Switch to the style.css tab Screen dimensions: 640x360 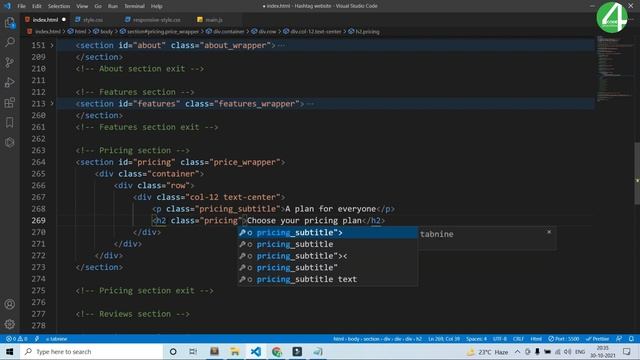pos(93,20)
